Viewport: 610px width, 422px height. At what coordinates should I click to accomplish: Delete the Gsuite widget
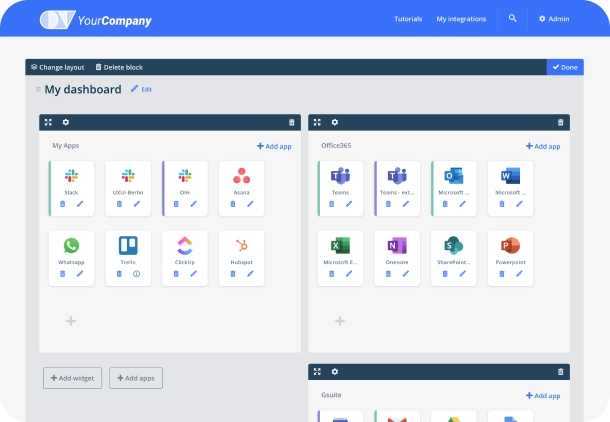(x=561, y=372)
